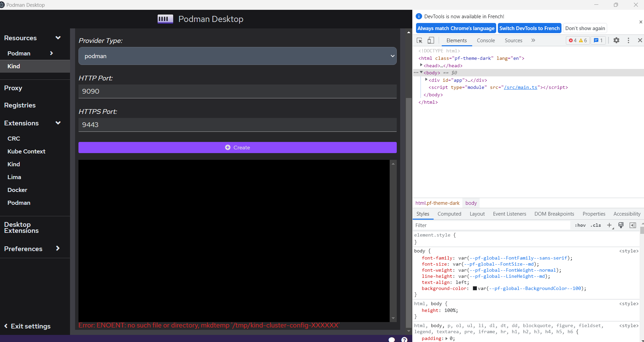Screen dimensions: 644x342
Task: Click the Create cluster button
Action: [x=237, y=147]
